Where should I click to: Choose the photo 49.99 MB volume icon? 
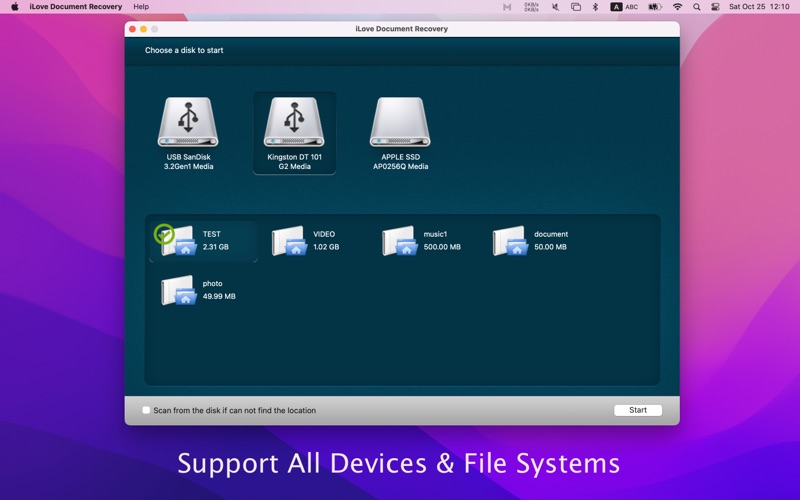(x=179, y=290)
